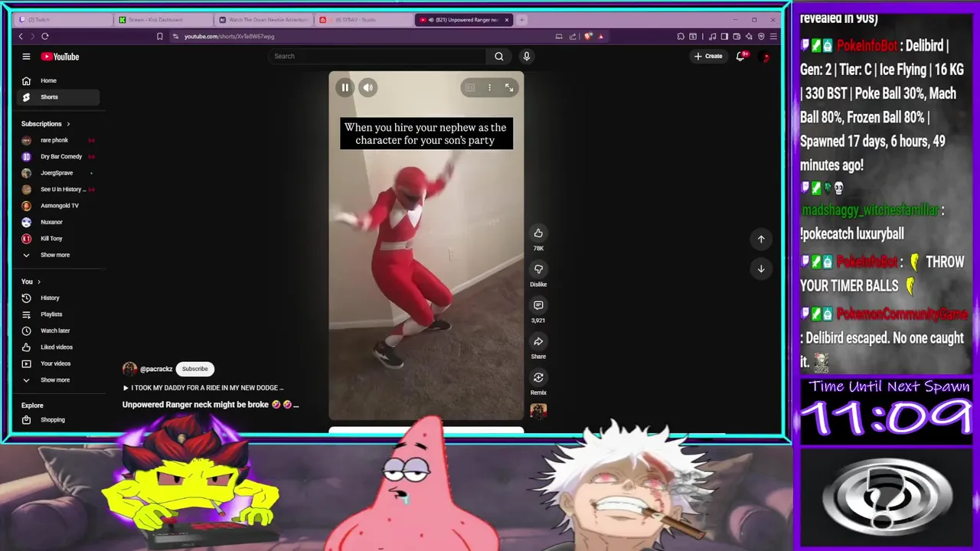Open the account avatar menu

764,56
